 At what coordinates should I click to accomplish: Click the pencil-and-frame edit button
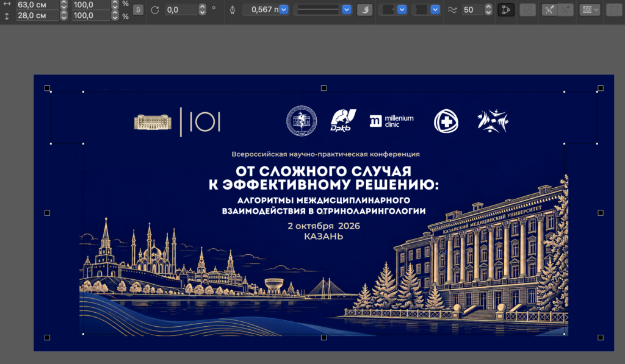(549, 10)
